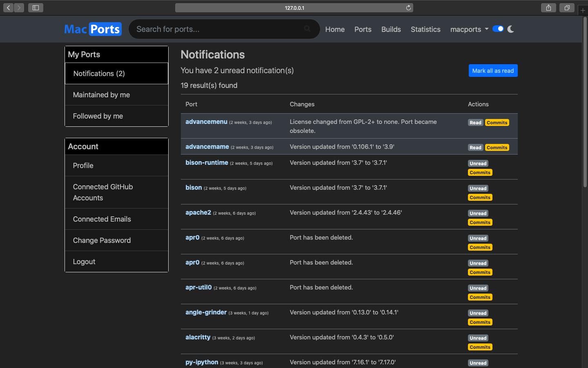Image resolution: width=588 pixels, height=368 pixels.
Task: Select Followed by me in sidebar
Action: tap(116, 116)
